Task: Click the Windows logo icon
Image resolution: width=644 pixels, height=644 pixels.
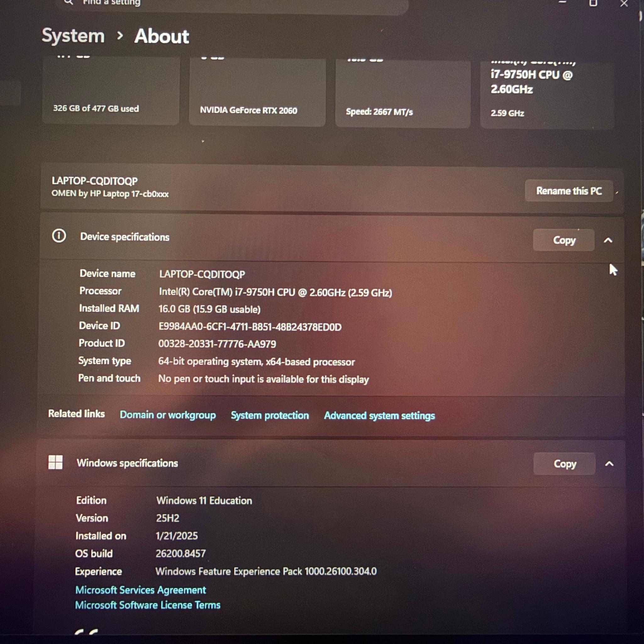Action: tap(55, 462)
